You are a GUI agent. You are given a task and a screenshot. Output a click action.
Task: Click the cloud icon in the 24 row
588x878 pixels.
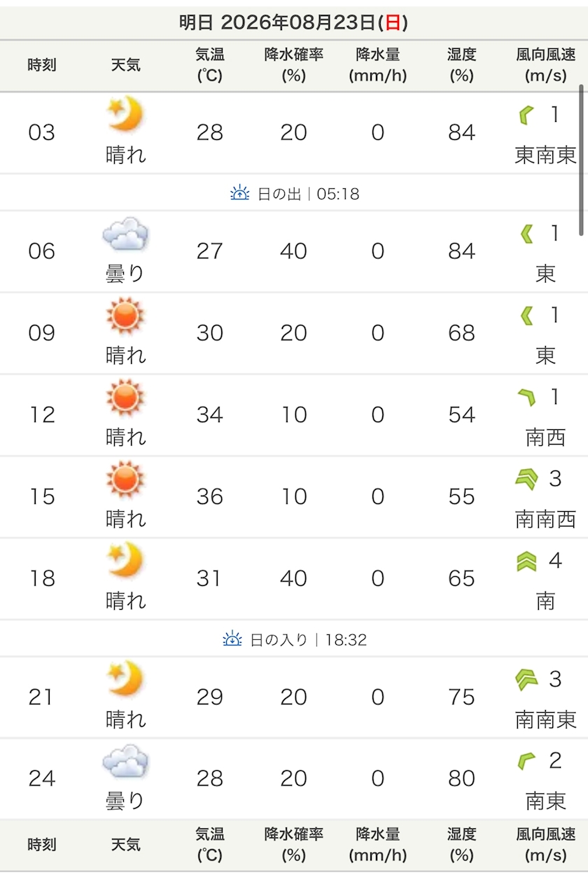click(x=125, y=761)
